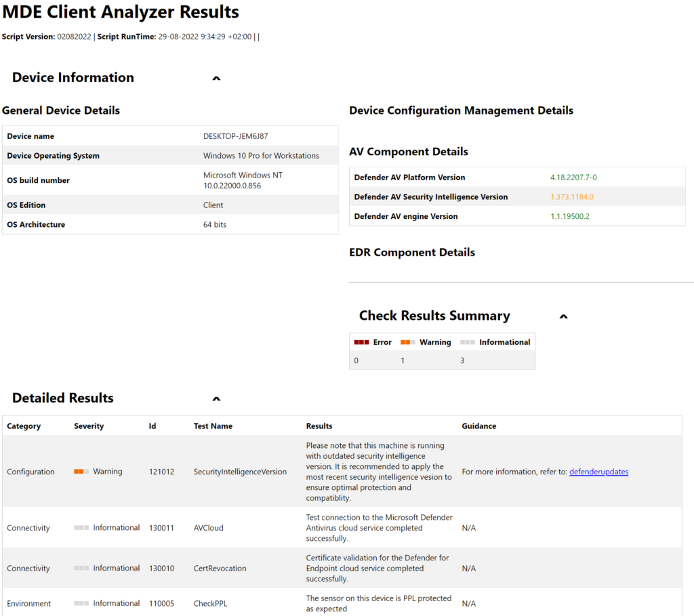Click the Configuration category cell
694x616 pixels.
click(x=30, y=472)
